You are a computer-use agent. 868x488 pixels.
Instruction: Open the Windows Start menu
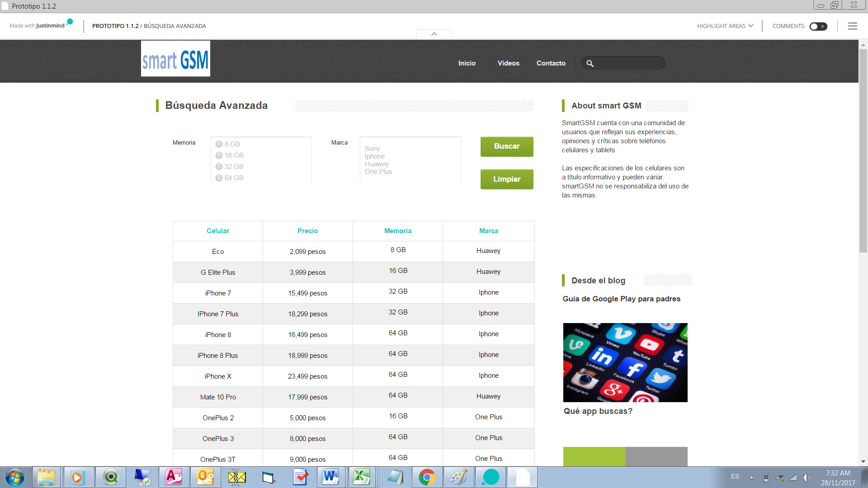tap(14, 477)
